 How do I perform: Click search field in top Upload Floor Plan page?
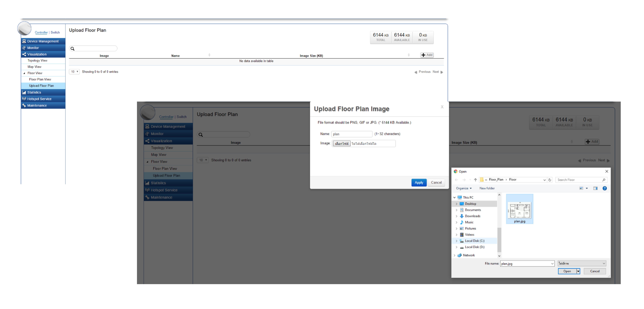(93, 48)
